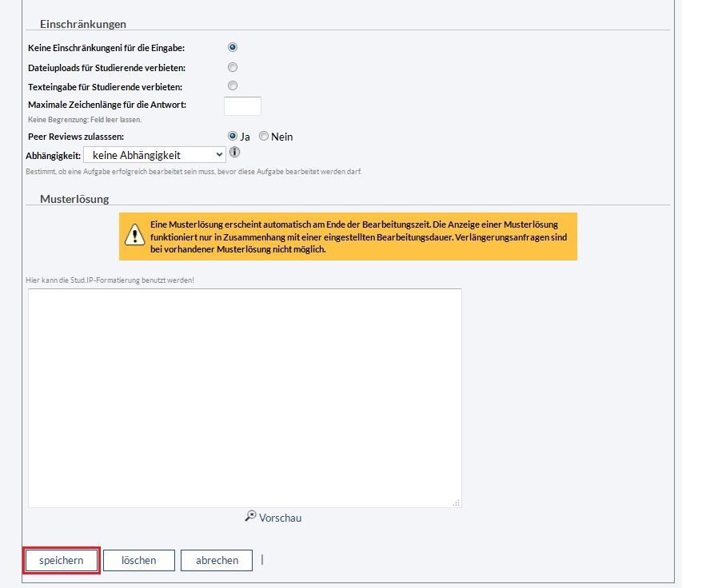Click the Musterlösung section heading

click(74, 199)
